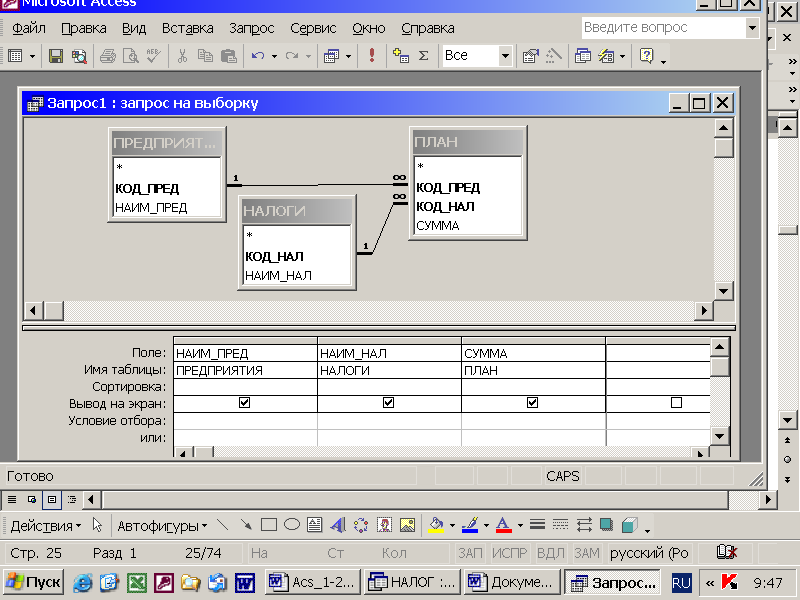Expand the Автофигуры dropdown
800x600 pixels.
point(162,526)
